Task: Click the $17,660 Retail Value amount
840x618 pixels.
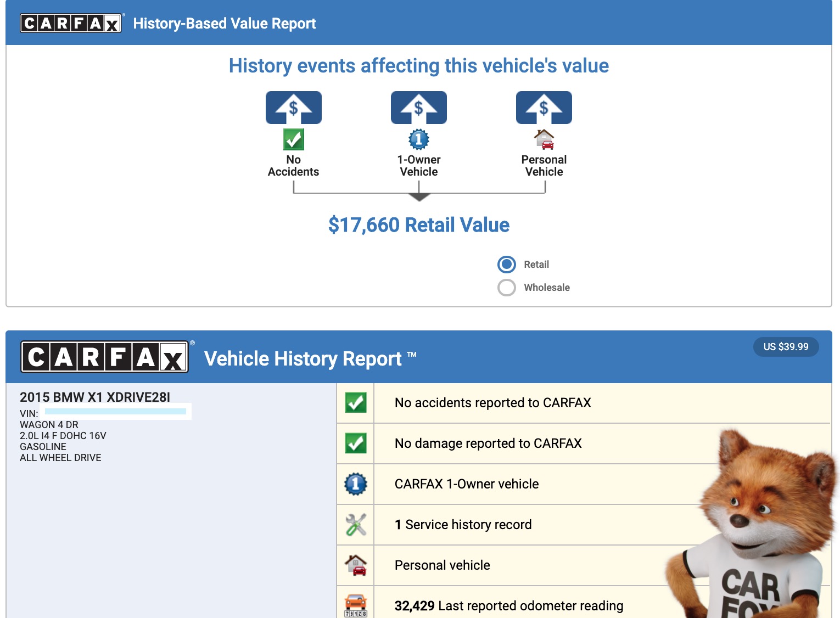Action: click(x=419, y=225)
